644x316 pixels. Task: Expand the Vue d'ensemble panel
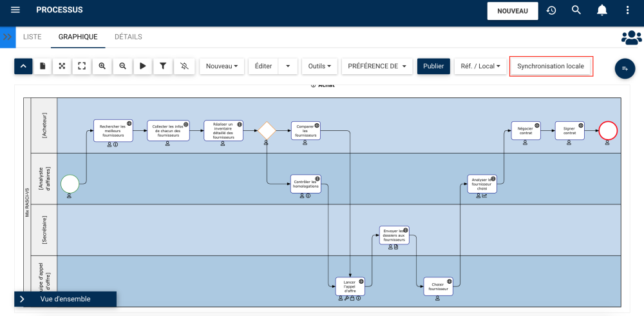pos(22,299)
